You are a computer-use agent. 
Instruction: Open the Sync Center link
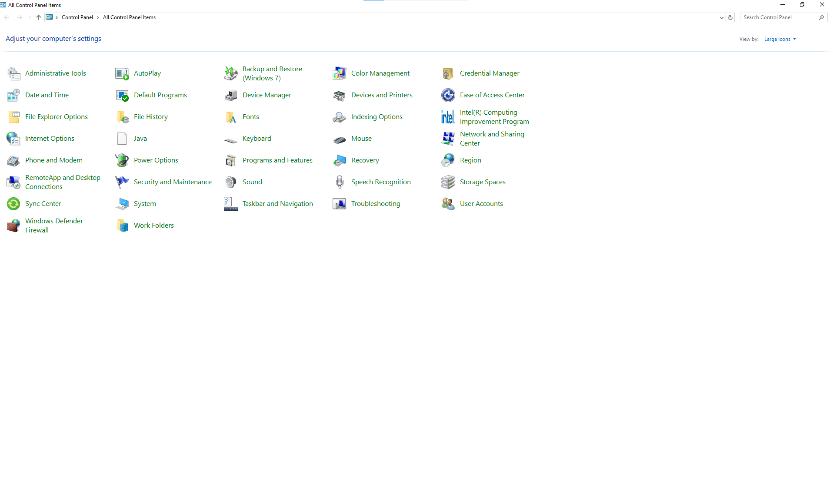point(43,204)
